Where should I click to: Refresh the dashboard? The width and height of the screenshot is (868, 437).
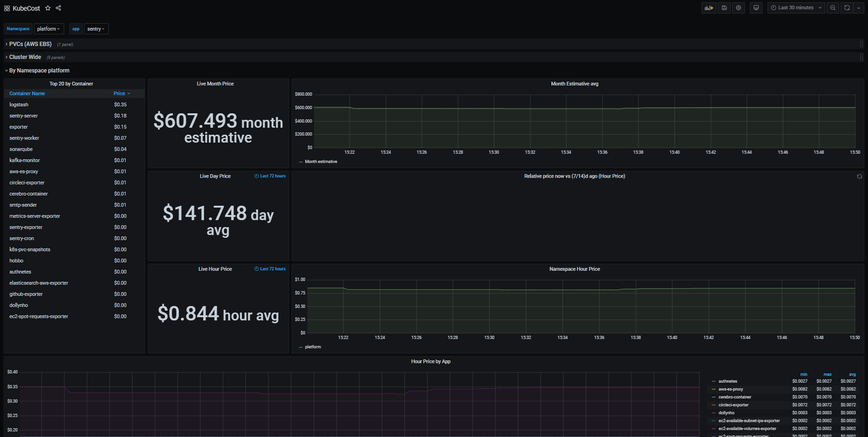point(847,8)
